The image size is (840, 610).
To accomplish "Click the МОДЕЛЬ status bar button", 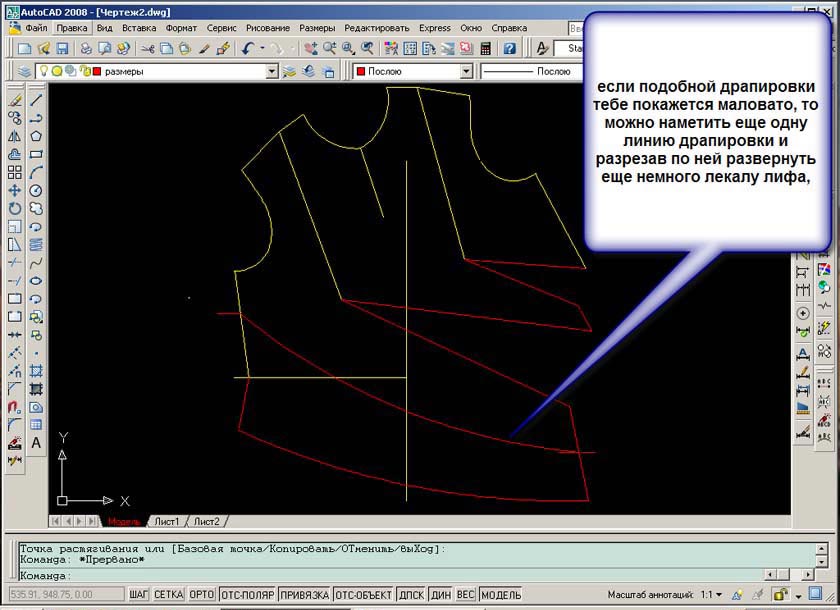I will (501, 595).
